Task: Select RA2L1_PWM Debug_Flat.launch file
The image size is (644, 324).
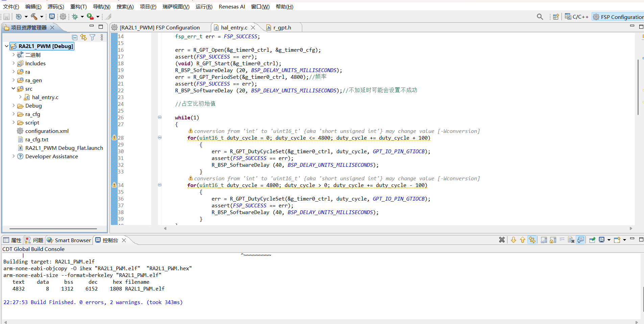Action: click(61, 148)
